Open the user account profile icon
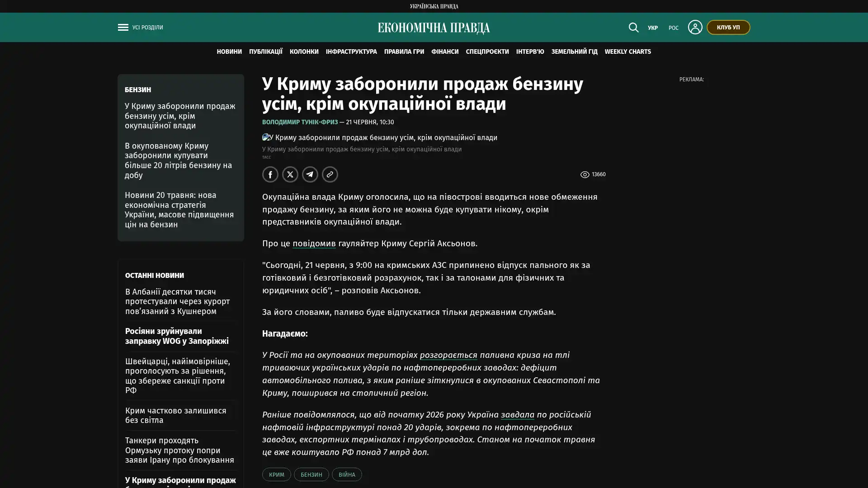The height and width of the screenshot is (488, 868). tap(695, 28)
